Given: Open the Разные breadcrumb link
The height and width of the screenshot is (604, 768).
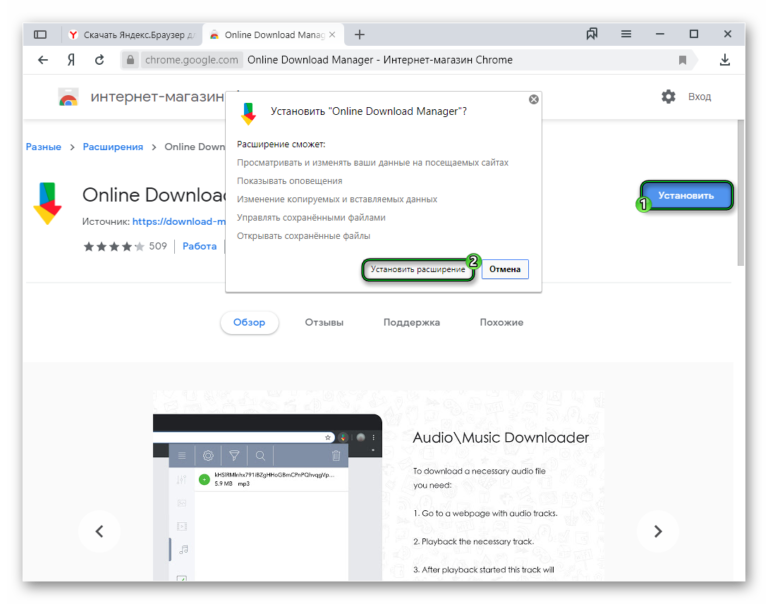Looking at the screenshot, I should pyautogui.click(x=44, y=147).
